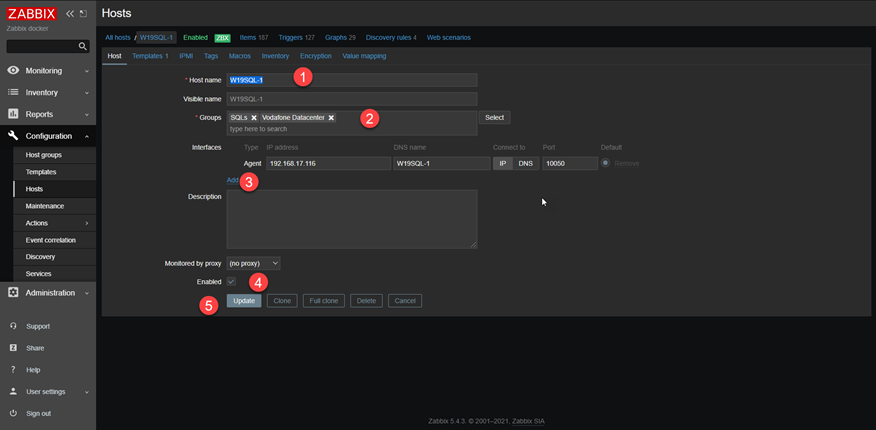Click the Sign out power icon
This screenshot has width=876, height=430.
pos(13,413)
